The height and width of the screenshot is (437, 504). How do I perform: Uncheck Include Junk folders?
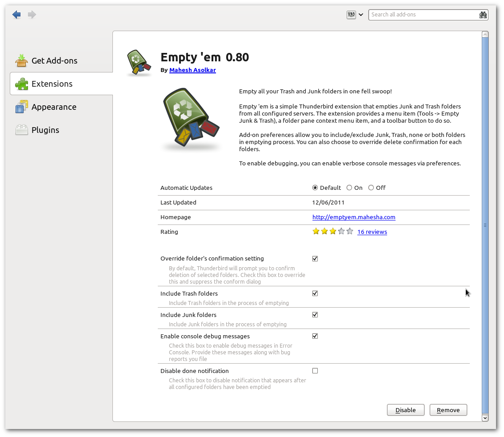315,315
